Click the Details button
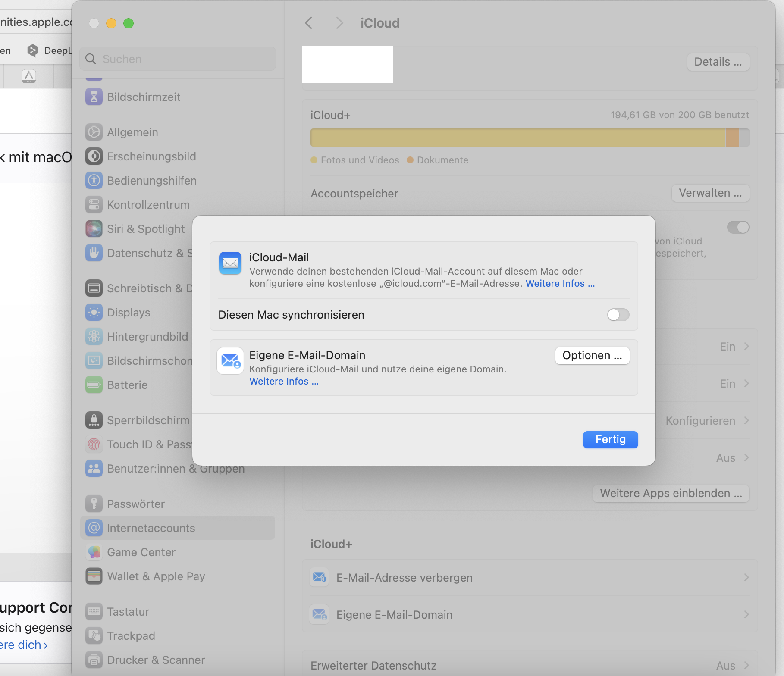Screen dimensions: 784x676 pyautogui.click(x=718, y=62)
